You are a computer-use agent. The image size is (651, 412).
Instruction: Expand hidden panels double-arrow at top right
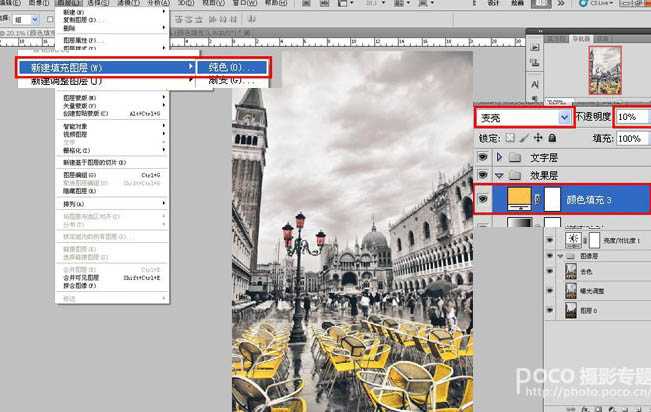[x=561, y=3]
